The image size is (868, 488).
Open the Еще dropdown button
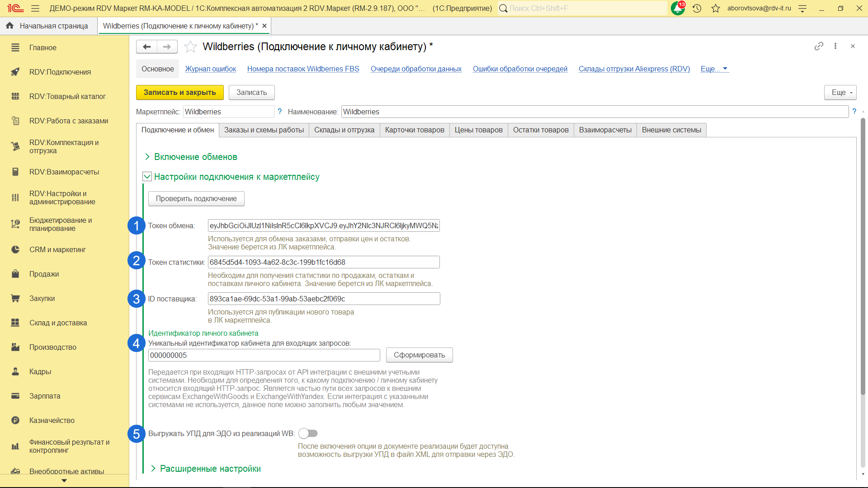coord(840,92)
